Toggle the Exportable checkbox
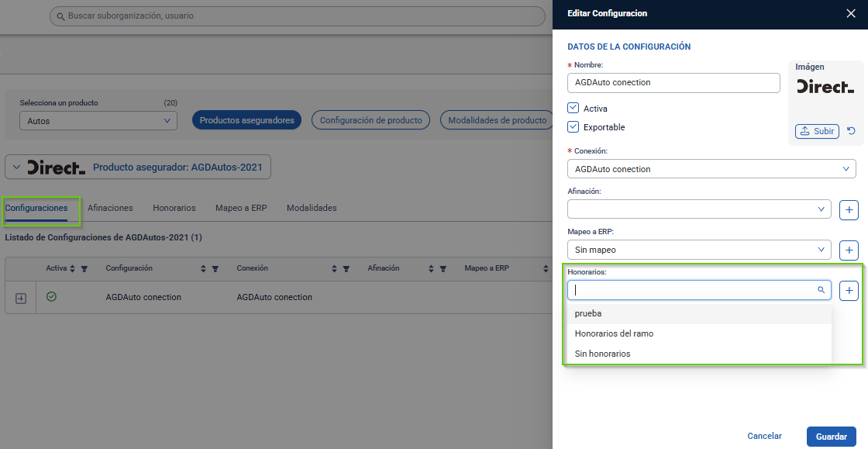Viewport: 868px width, 449px height. pyautogui.click(x=573, y=126)
